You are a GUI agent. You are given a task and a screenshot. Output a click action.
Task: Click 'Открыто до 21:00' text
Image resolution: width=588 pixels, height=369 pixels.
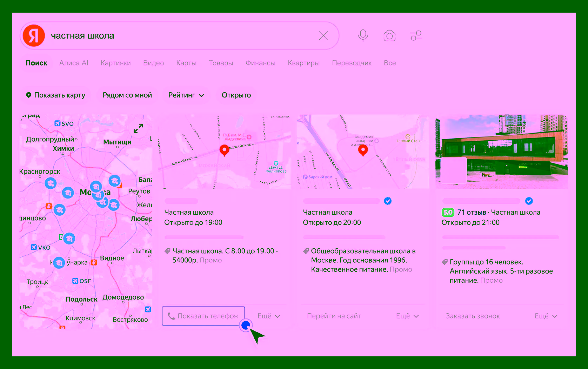tap(470, 222)
